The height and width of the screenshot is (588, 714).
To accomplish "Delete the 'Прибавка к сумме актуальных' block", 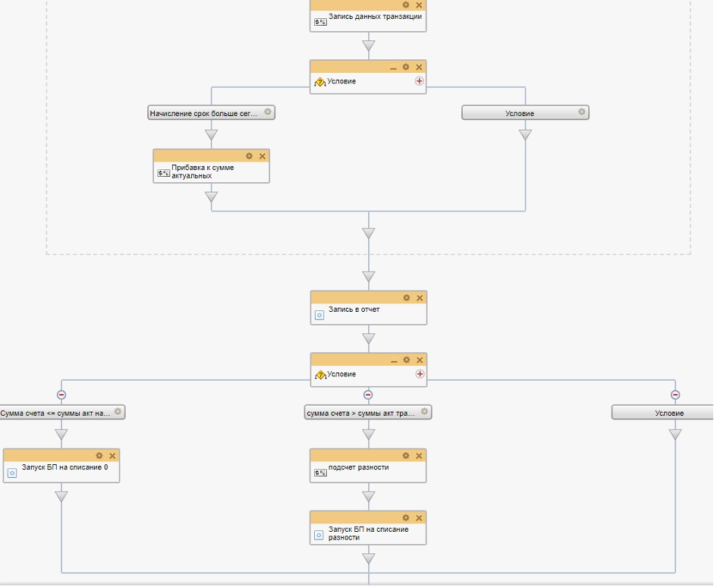I will (263, 156).
